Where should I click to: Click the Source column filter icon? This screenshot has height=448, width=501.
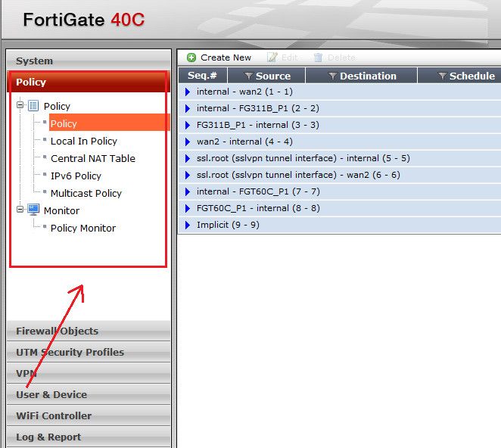(248, 76)
